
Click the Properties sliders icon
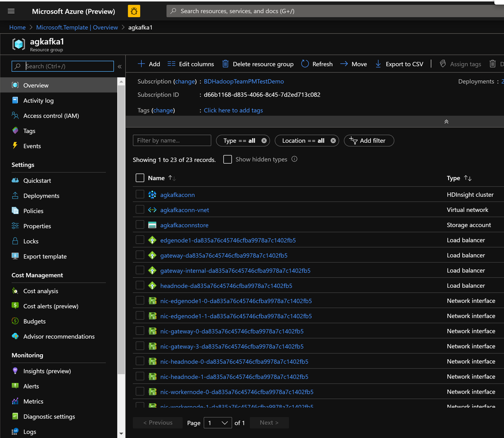15,226
